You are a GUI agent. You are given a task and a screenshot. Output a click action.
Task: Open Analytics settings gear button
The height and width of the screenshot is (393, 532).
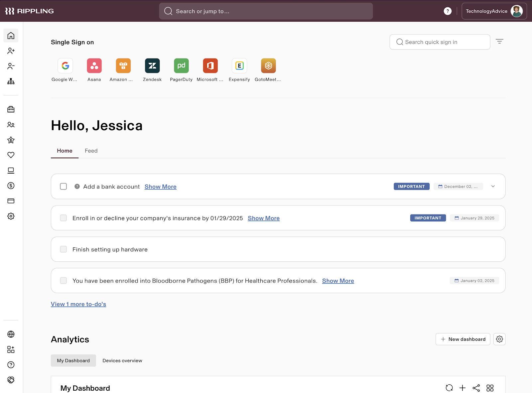pos(499,339)
